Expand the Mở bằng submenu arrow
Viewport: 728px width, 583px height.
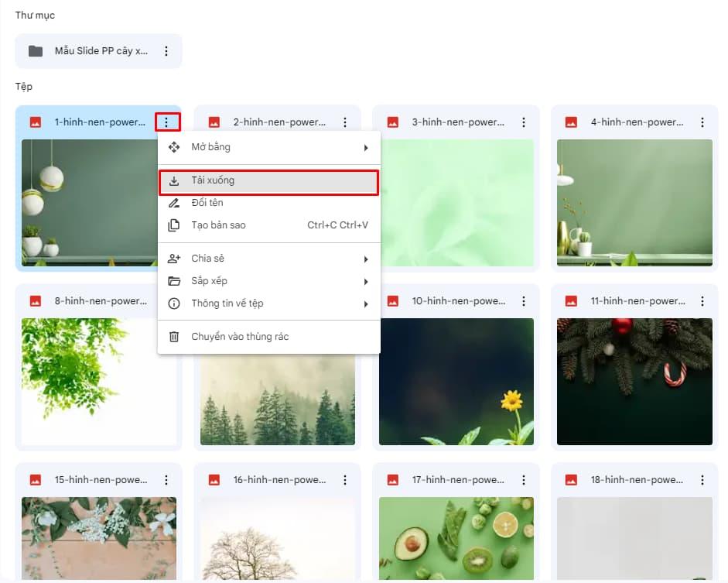point(367,147)
